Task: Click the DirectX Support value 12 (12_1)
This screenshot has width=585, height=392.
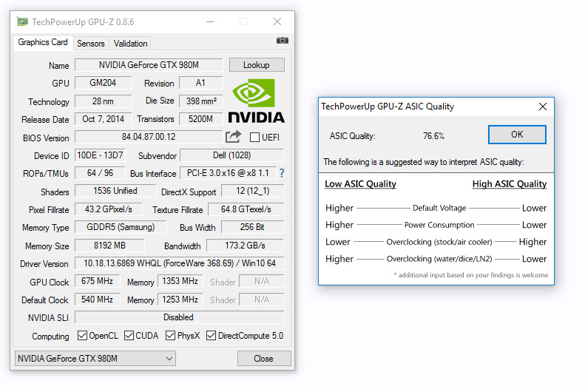Action: pos(253,191)
